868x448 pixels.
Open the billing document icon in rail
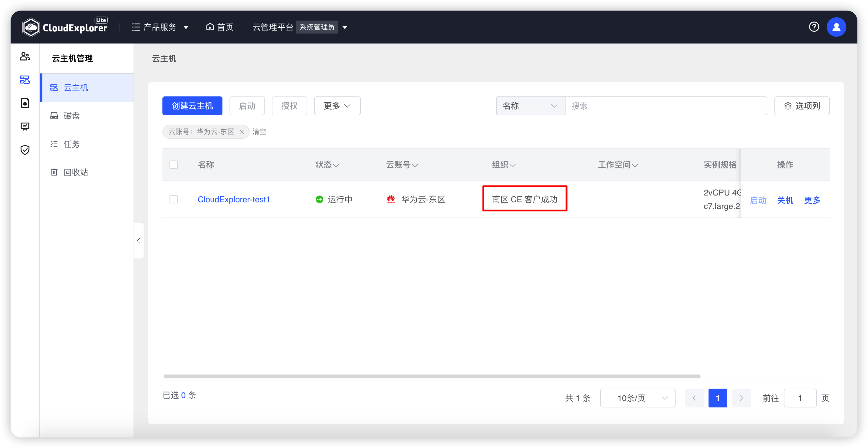25,103
